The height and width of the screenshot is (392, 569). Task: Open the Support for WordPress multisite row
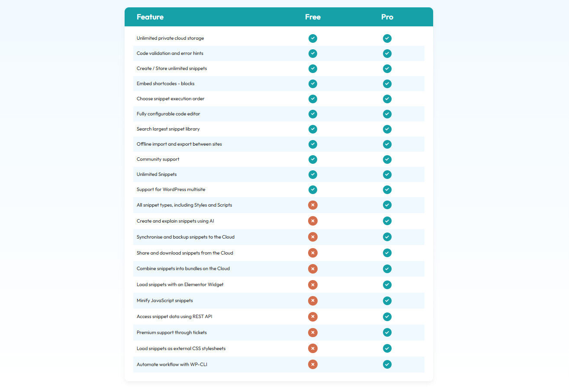(x=171, y=189)
